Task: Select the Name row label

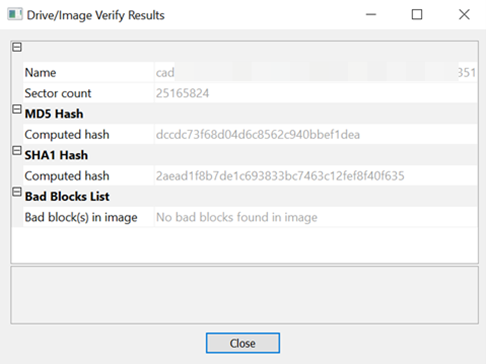Action: tap(40, 72)
